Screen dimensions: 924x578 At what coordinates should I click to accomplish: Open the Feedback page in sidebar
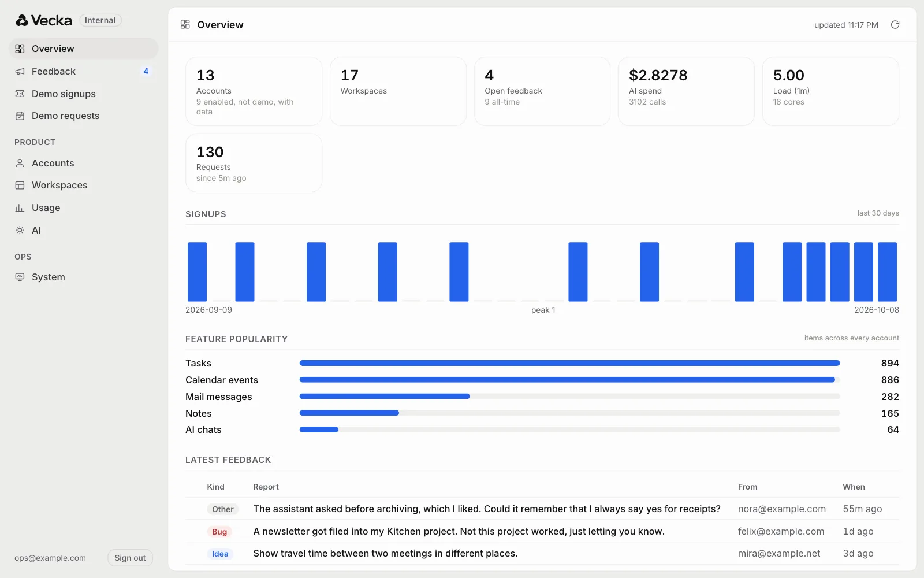[84, 71]
